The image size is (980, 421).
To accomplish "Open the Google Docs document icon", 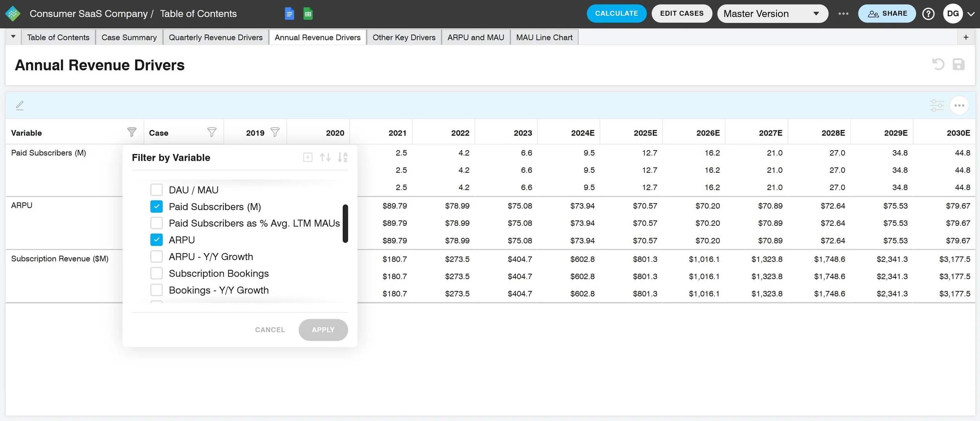I will (289, 14).
